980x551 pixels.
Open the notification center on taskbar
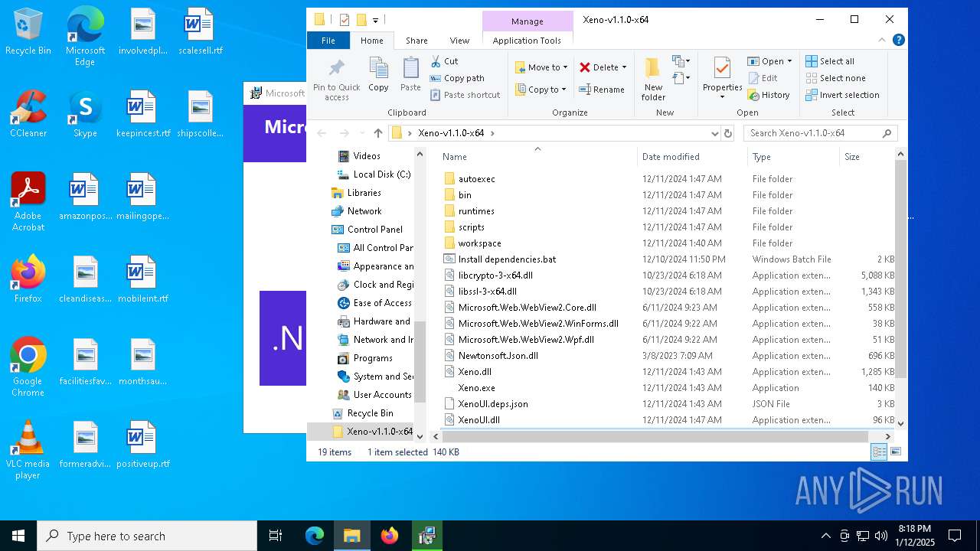pyautogui.click(x=955, y=536)
